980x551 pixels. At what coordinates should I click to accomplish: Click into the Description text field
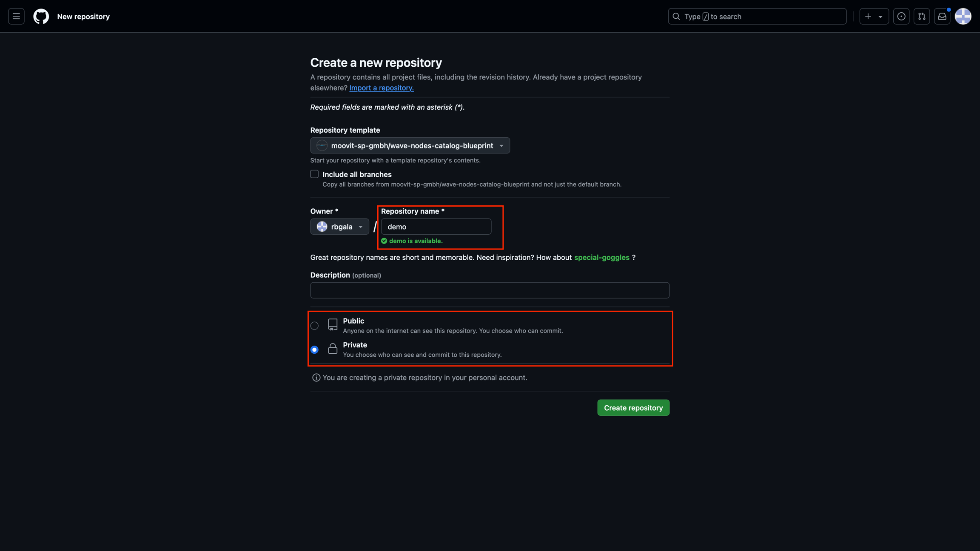tap(490, 290)
